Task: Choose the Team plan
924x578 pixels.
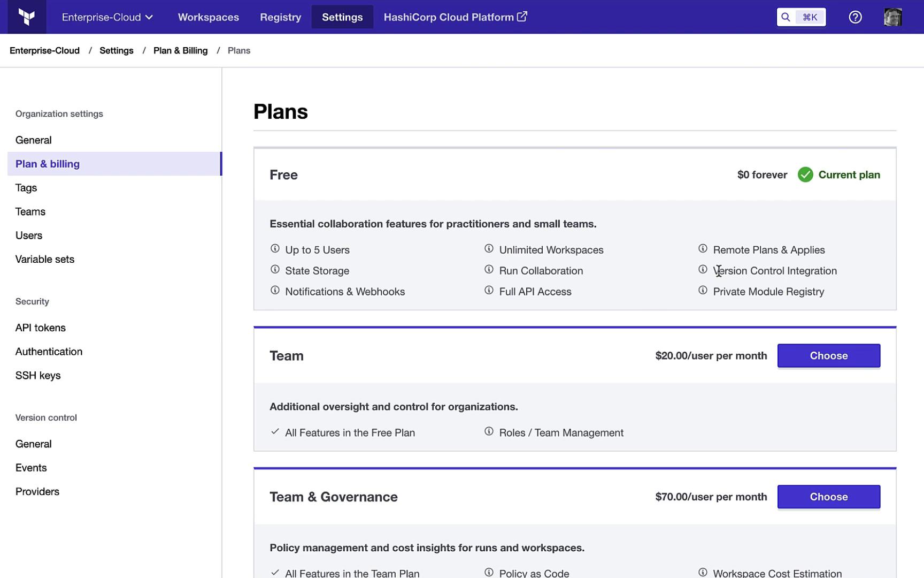Action: [828, 356]
